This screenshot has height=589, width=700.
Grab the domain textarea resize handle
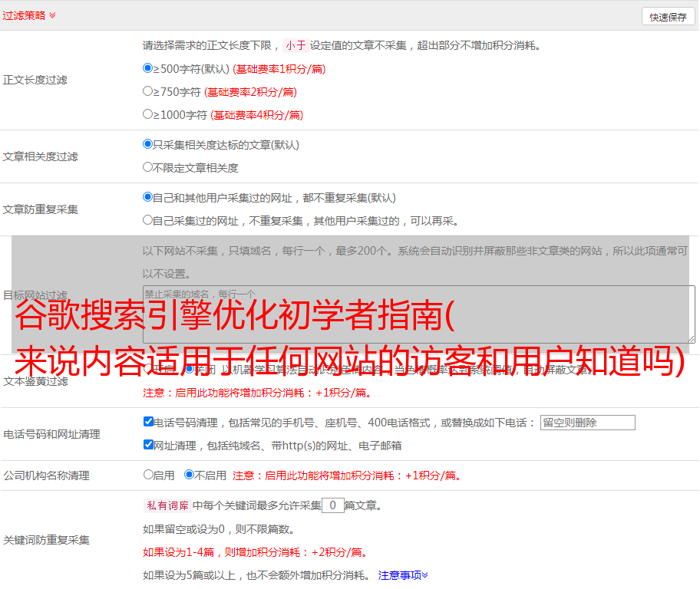click(x=691, y=338)
